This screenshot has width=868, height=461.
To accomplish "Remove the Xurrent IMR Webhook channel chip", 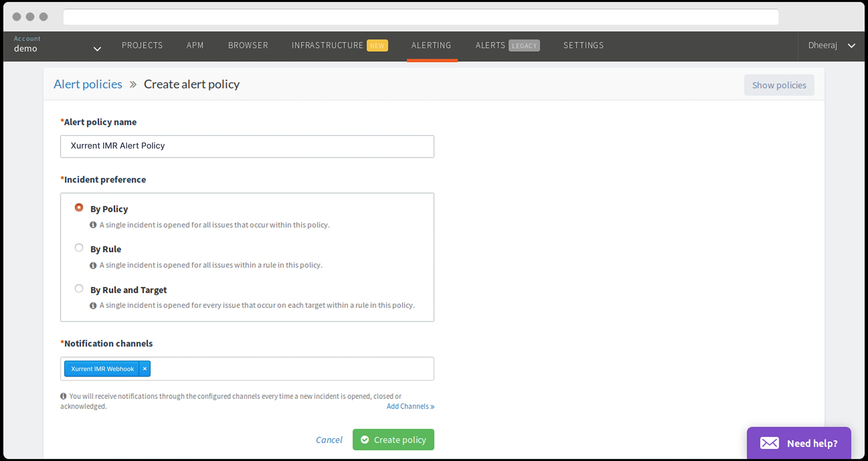I will [x=145, y=369].
